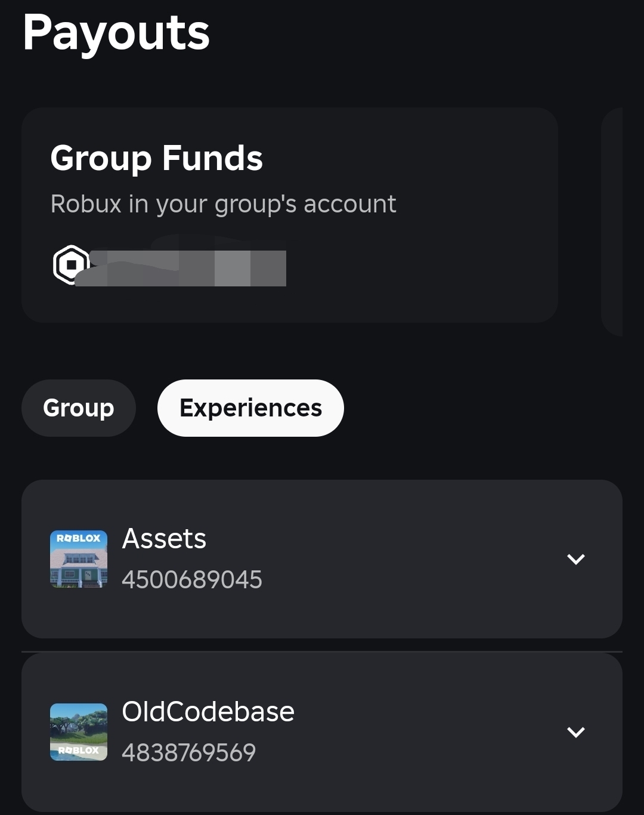The height and width of the screenshot is (815, 644).
Task: Click the Assets experience name
Action: click(164, 539)
